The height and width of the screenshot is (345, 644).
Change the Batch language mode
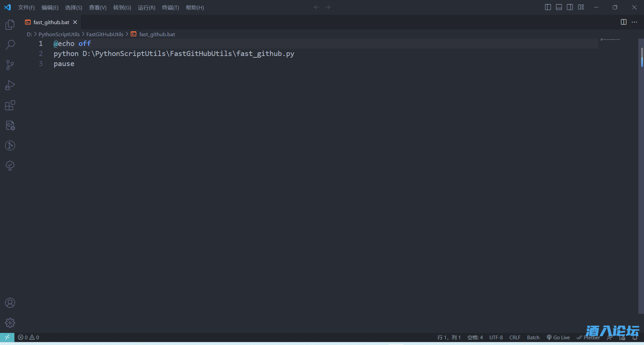click(x=533, y=337)
